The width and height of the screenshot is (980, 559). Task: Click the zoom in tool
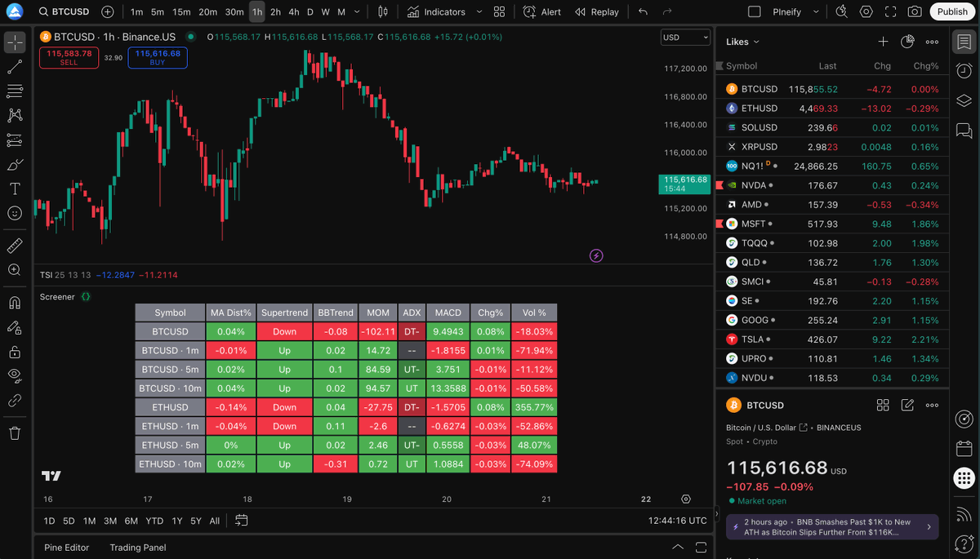(15, 269)
